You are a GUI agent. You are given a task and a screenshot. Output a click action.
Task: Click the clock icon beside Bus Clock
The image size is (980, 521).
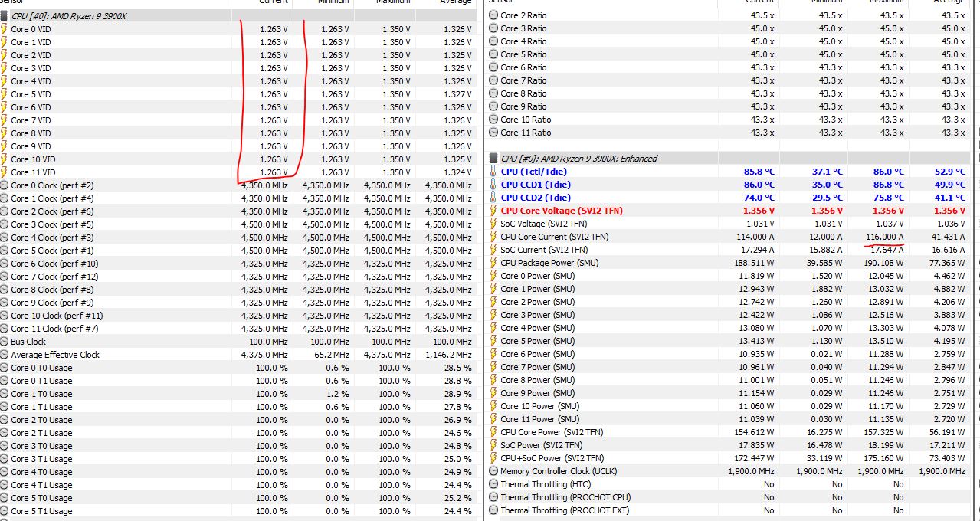4,342
